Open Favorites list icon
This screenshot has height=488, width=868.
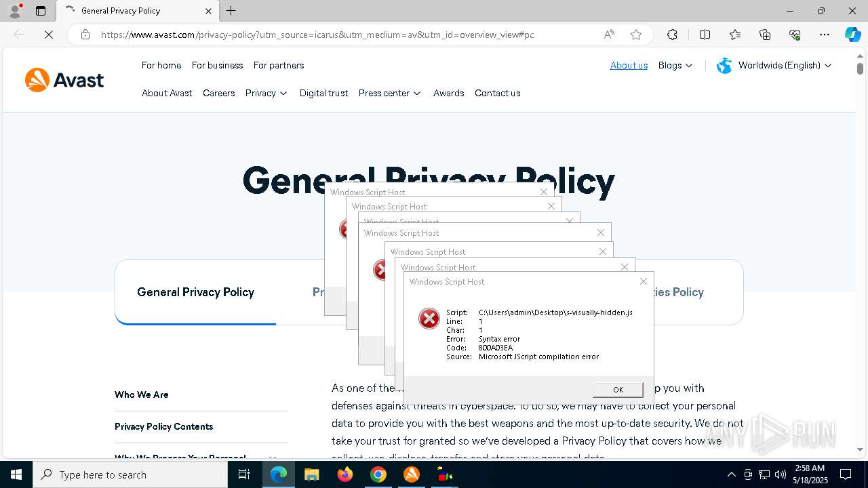pos(735,35)
